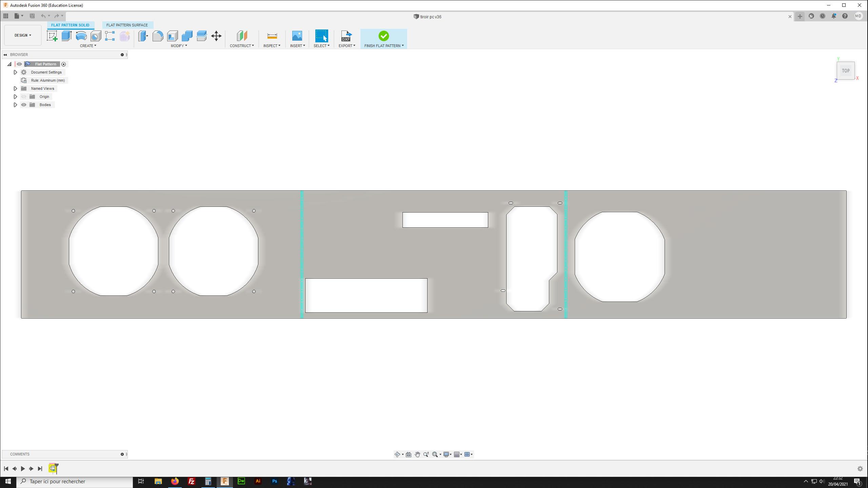
Task: Click the timeline play button
Action: coord(23,469)
